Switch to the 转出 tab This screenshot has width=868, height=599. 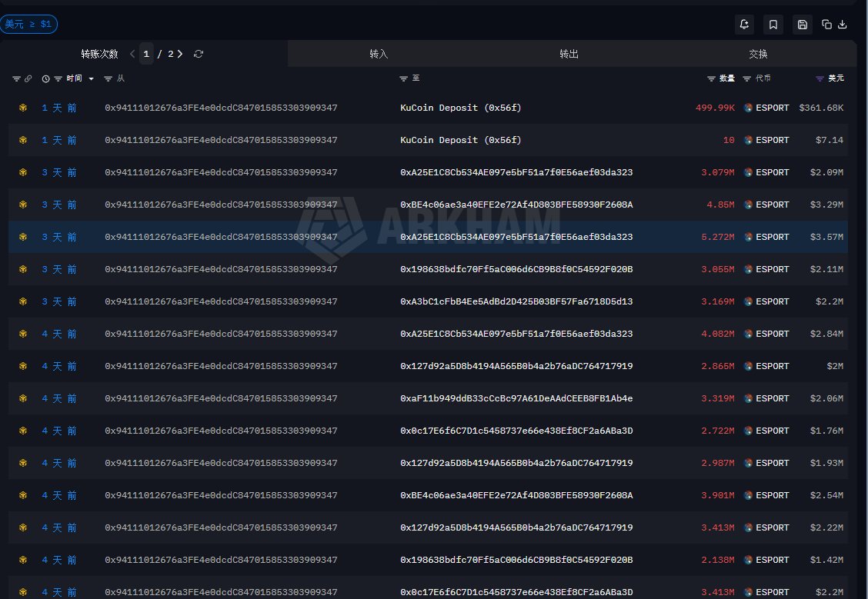tap(569, 54)
